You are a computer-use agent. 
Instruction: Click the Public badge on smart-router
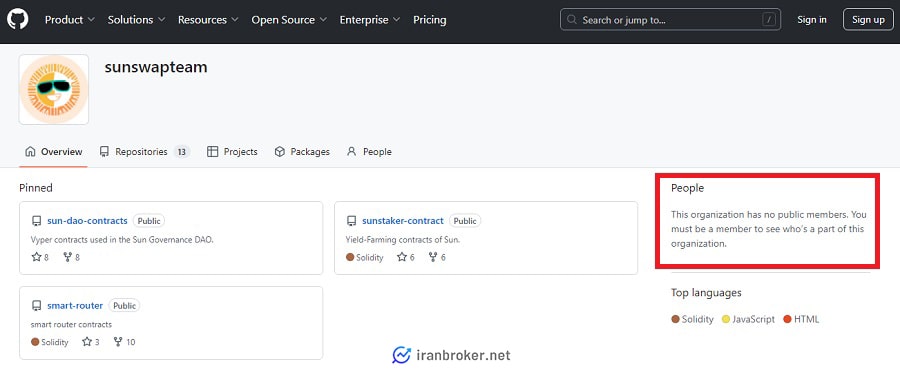click(124, 306)
